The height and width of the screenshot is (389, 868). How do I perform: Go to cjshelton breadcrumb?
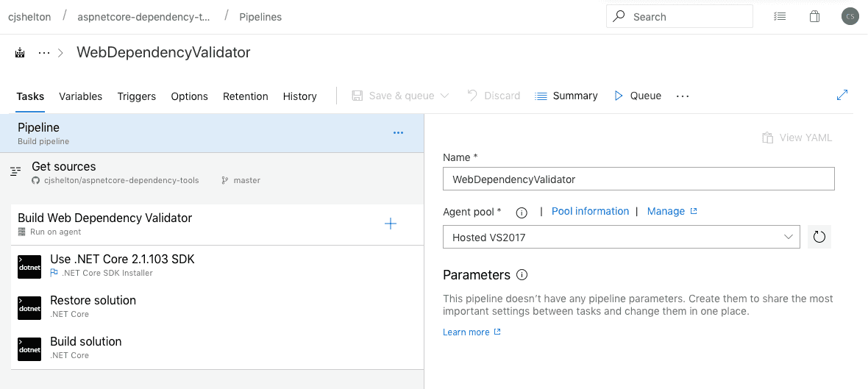[29, 17]
